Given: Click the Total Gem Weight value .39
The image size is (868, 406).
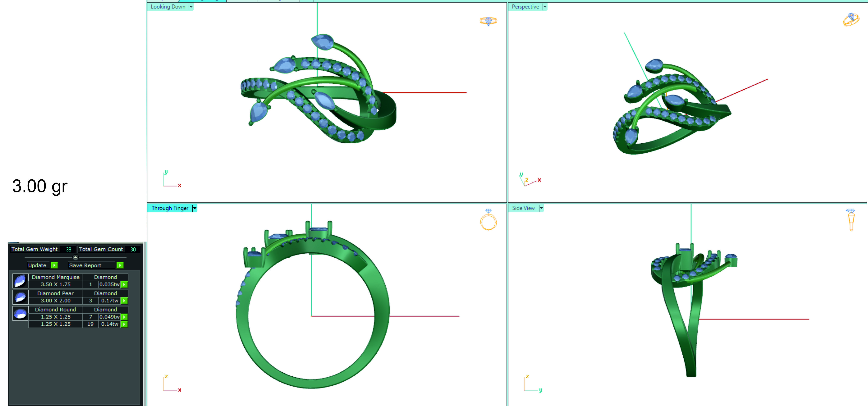Looking at the screenshot, I should pyautogui.click(x=68, y=249).
